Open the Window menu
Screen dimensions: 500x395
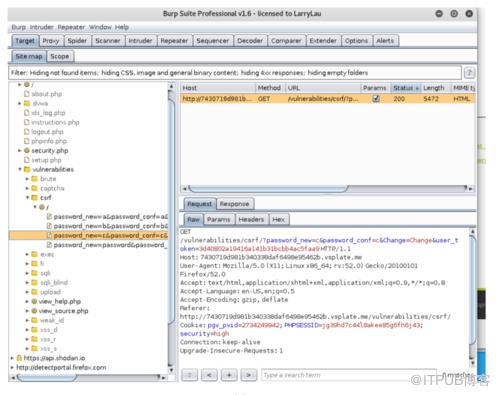pyautogui.click(x=100, y=27)
